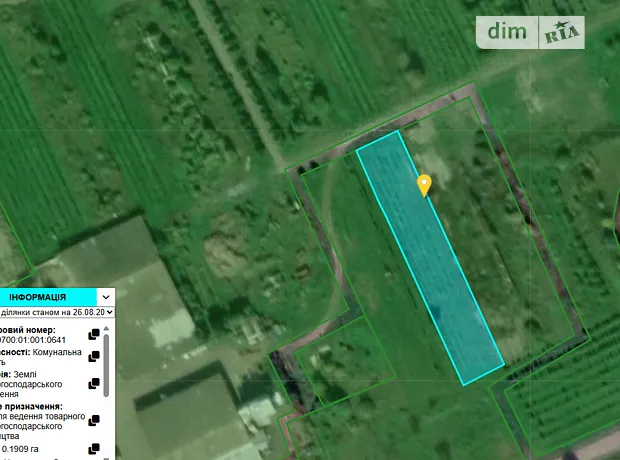Click the RIA star logo
Image resolution: width=620 pixels, height=460 pixels.
click(x=561, y=33)
